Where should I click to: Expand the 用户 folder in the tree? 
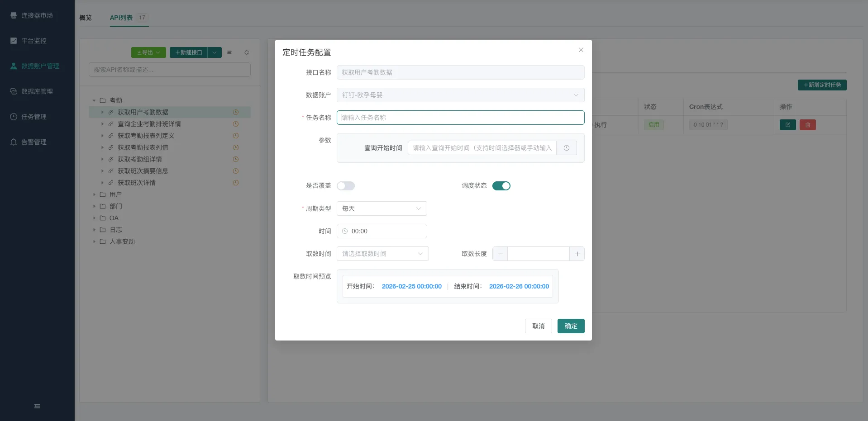click(x=95, y=194)
